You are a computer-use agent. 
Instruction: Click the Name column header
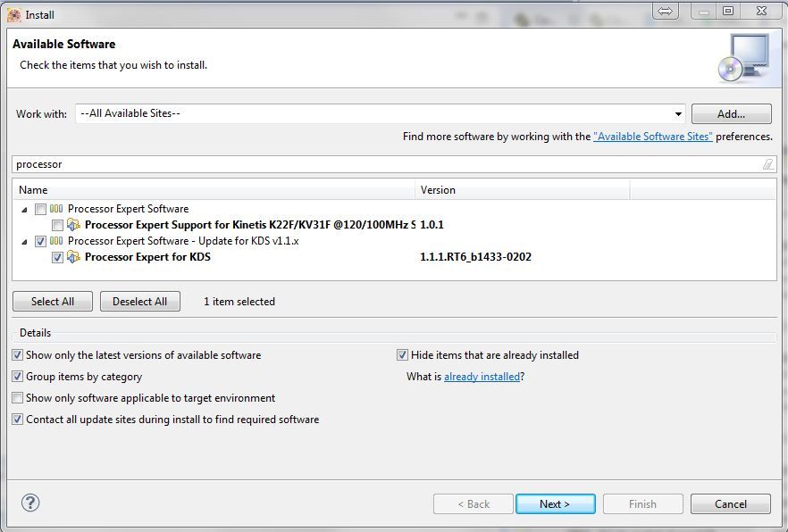214,190
